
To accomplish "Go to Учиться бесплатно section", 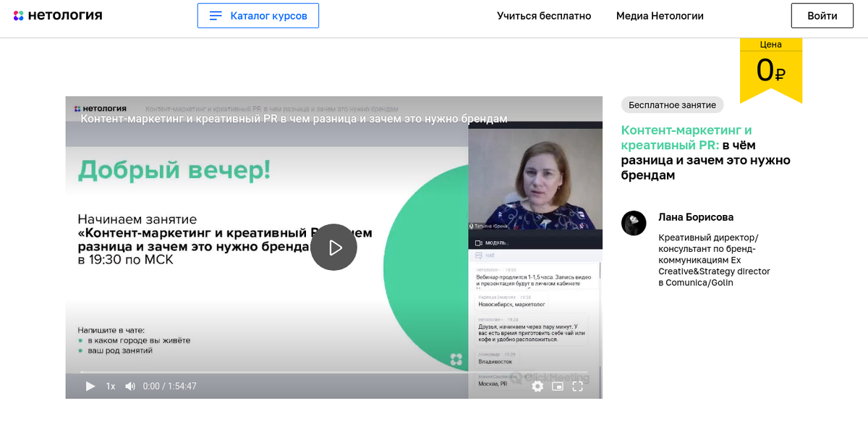I will 544,16.
